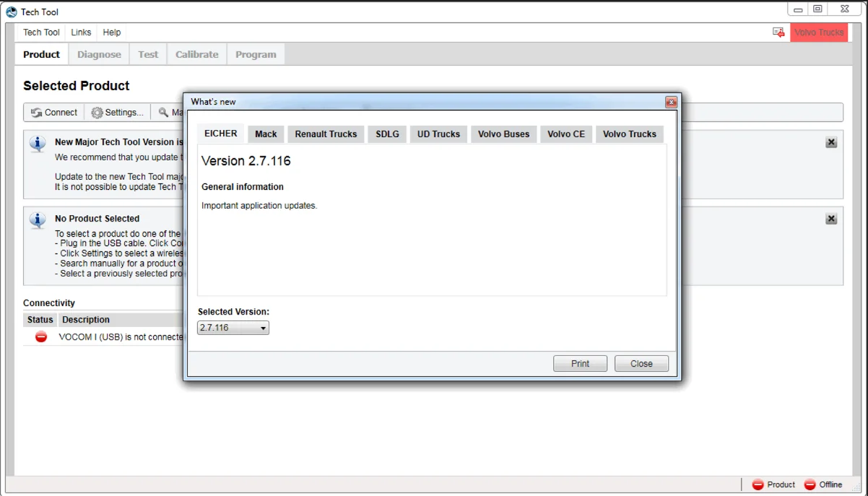Switch to the Diagnose tab

pyautogui.click(x=100, y=54)
